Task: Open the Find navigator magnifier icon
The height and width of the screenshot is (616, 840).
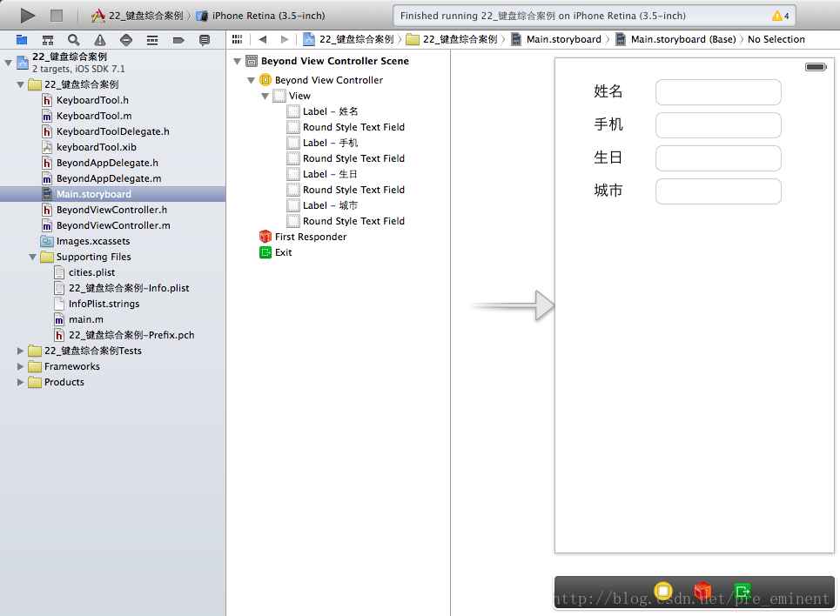Action: tap(73, 40)
